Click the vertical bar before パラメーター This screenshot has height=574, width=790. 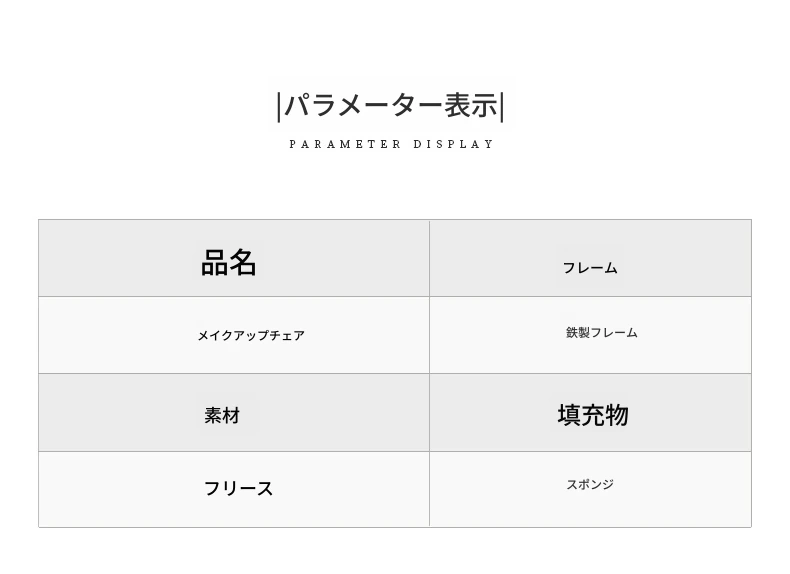(x=279, y=106)
